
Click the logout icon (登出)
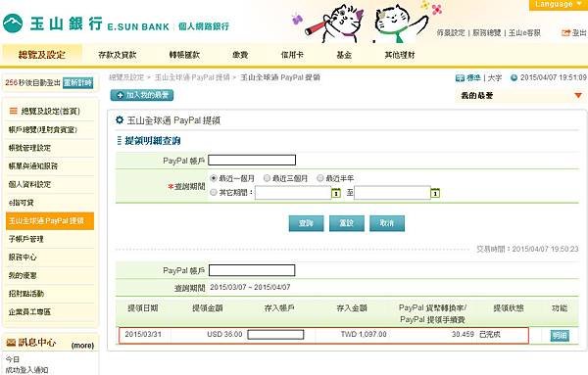click(565, 33)
